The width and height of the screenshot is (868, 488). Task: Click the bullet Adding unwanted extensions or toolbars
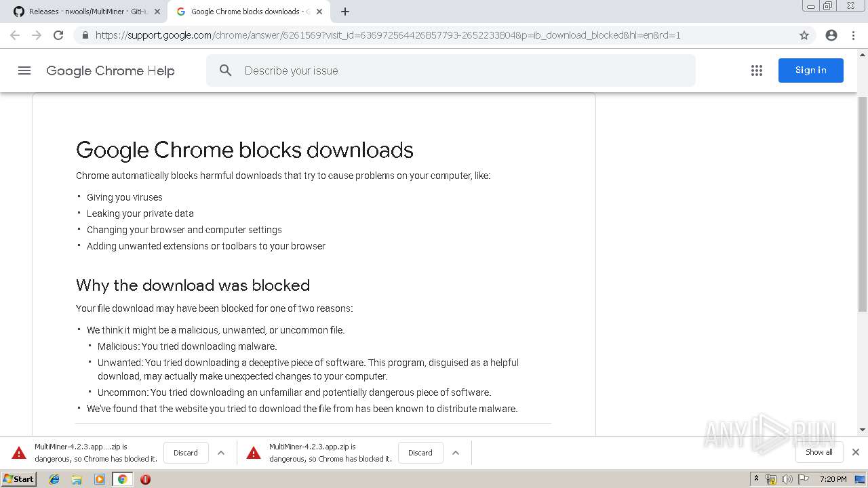coord(206,246)
